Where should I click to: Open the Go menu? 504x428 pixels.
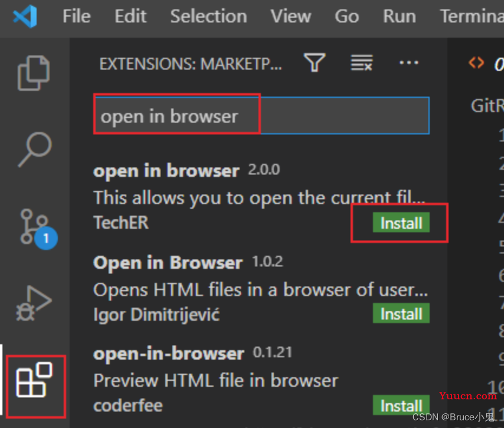pos(347,16)
